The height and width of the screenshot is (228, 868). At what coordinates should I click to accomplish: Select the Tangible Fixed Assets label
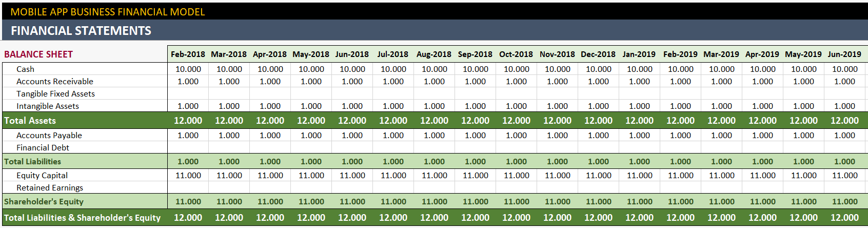click(x=55, y=93)
